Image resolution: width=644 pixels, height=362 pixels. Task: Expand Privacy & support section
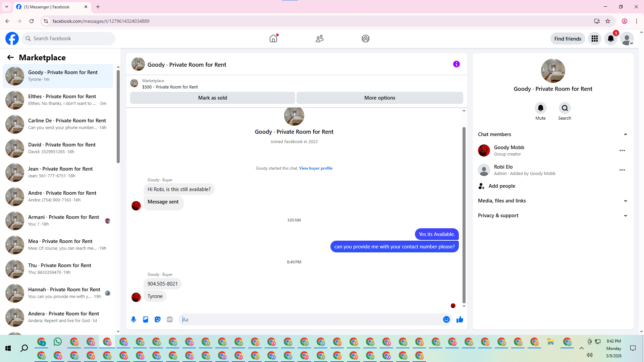(x=625, y=216)
